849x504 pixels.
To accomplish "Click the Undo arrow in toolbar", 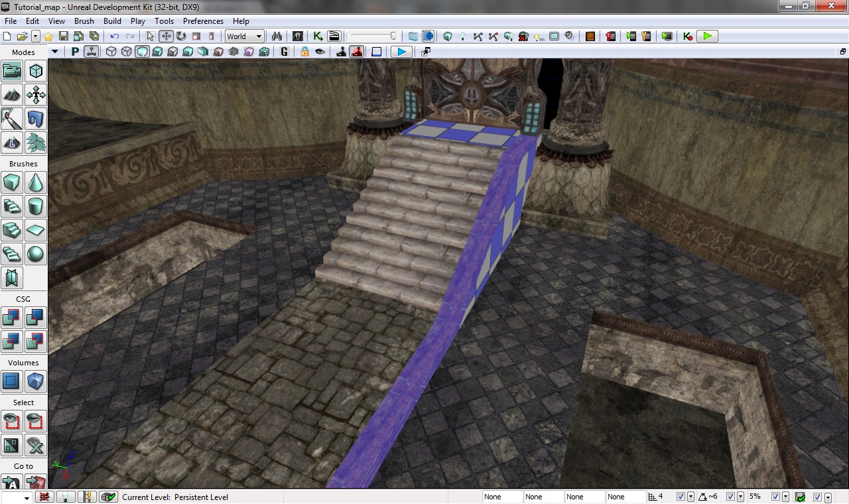I will [115, 36].
